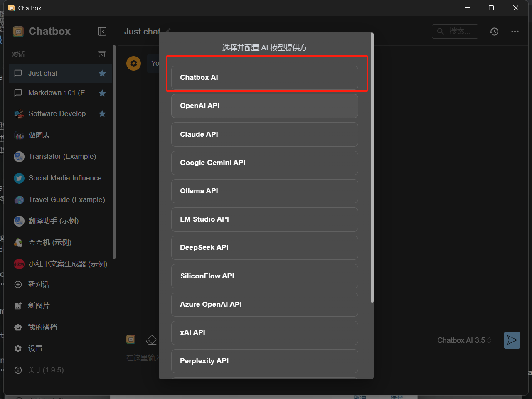532x399 pixels.
Task: Open the Just chat conversation
Action: pos(60,73)
